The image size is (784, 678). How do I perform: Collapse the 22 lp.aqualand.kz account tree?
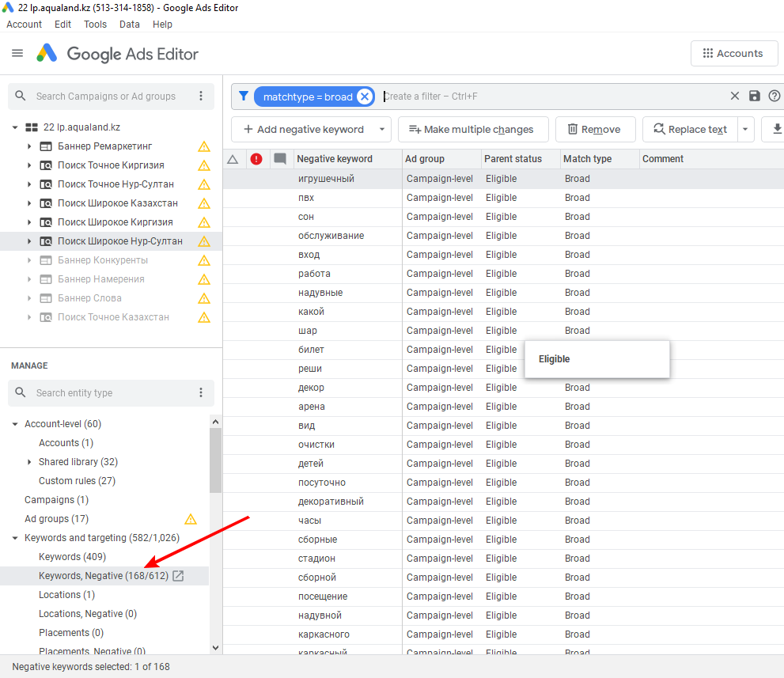(15, 127)
